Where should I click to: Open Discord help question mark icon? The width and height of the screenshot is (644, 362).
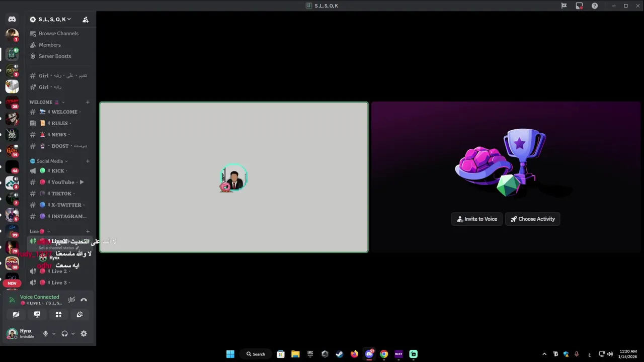pyautogui.click(x=595, y=6)
